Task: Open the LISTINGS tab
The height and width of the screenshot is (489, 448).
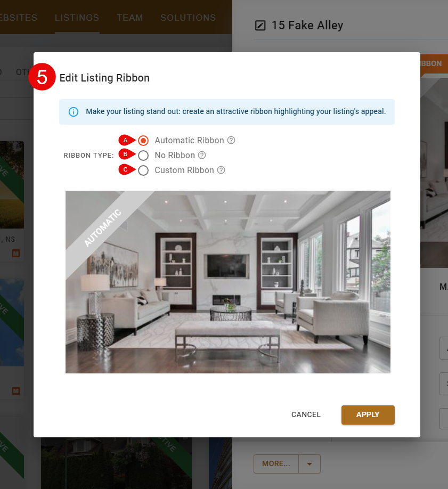Action: point(77,18)
